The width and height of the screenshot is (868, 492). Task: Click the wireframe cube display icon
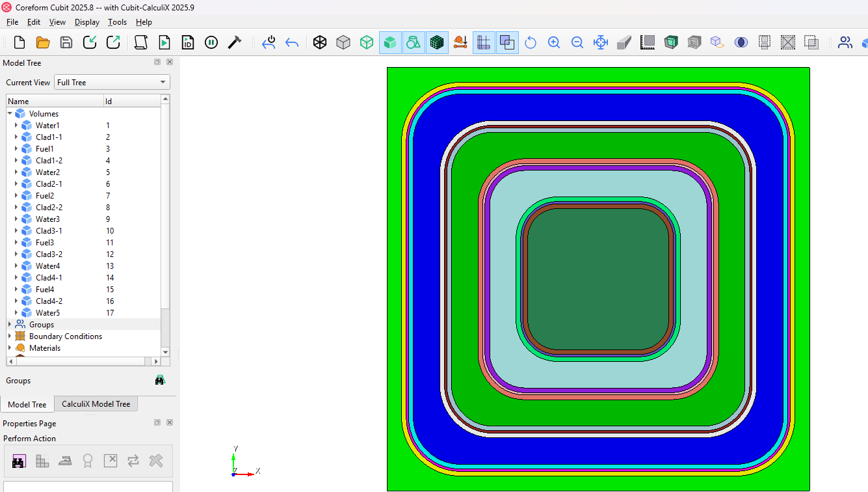(x=320, y=42)
